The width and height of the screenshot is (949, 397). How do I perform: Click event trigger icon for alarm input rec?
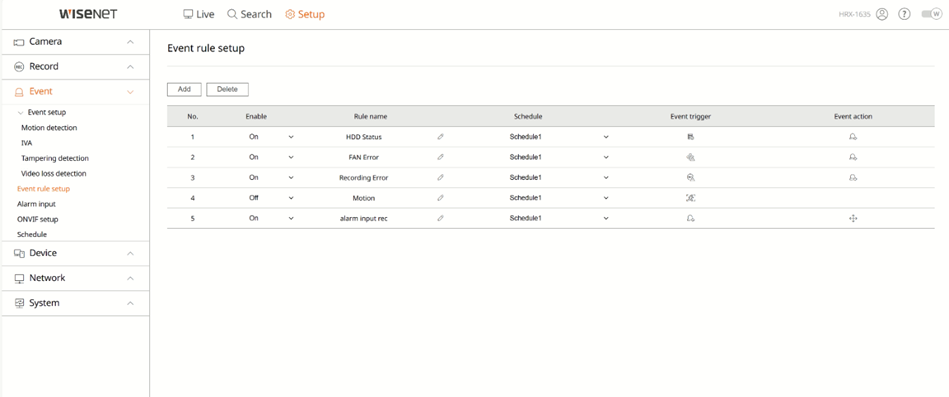click(x=691, y=218)
